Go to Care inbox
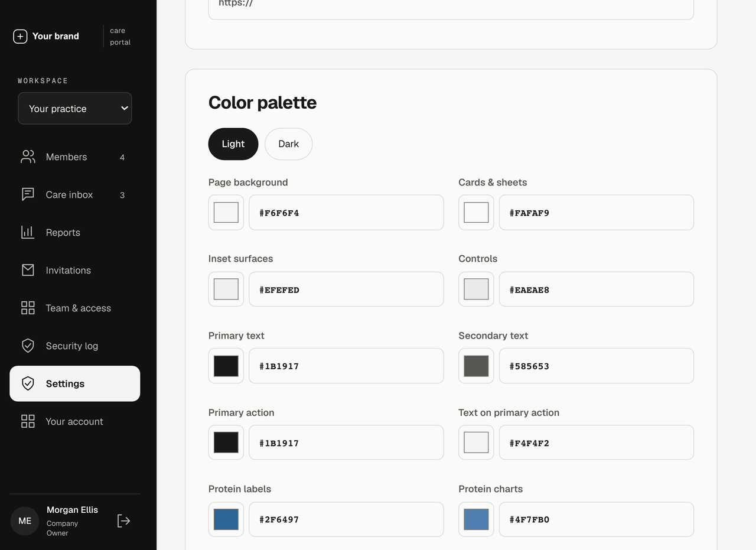Viewport: 756px width, 550px height. pos(75,194)
